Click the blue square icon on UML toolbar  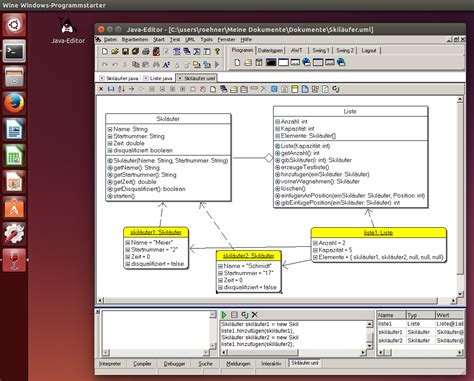click(274, 89)
